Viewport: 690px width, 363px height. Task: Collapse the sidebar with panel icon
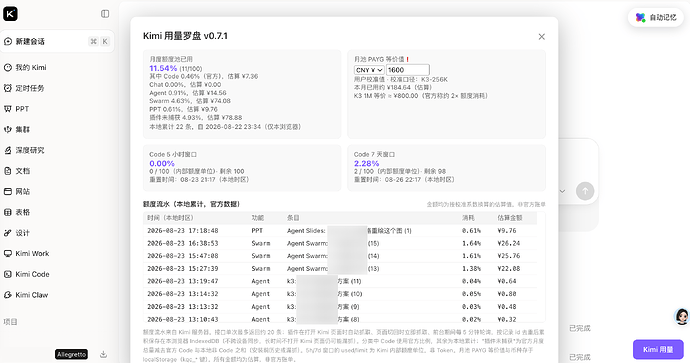(105, 14)
